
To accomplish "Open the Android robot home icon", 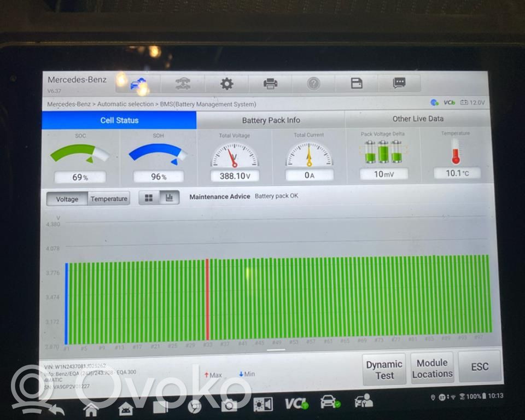I will (126, 409).
